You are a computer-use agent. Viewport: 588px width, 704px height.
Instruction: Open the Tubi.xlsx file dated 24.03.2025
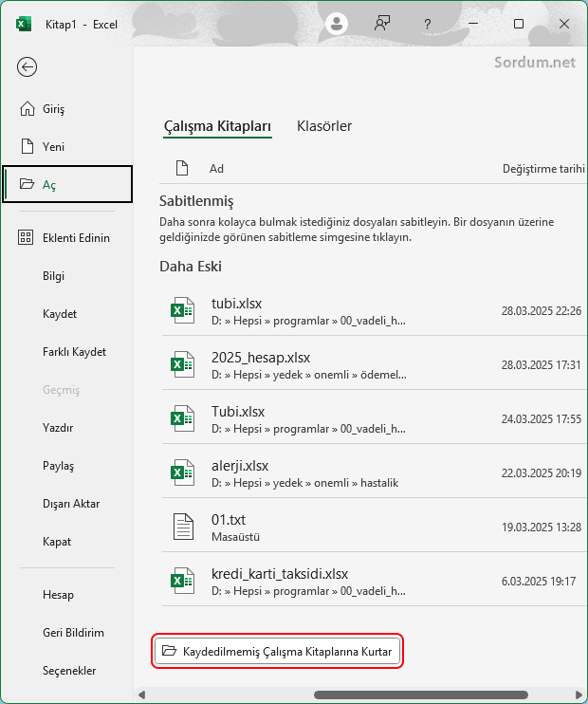tap(374, 419)
